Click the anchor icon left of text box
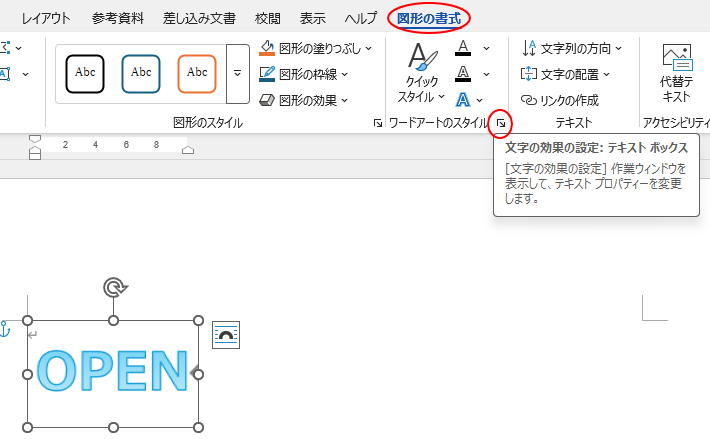 pos(5,329)
